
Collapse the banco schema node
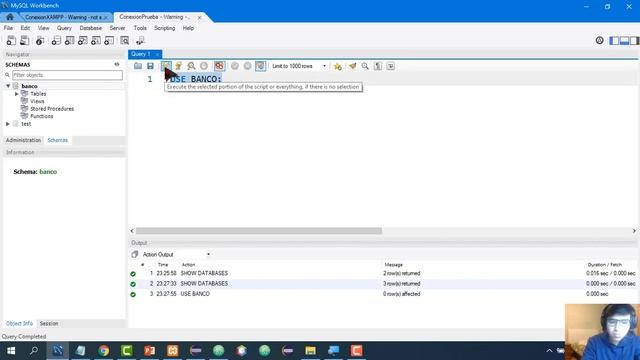point(8,86)
